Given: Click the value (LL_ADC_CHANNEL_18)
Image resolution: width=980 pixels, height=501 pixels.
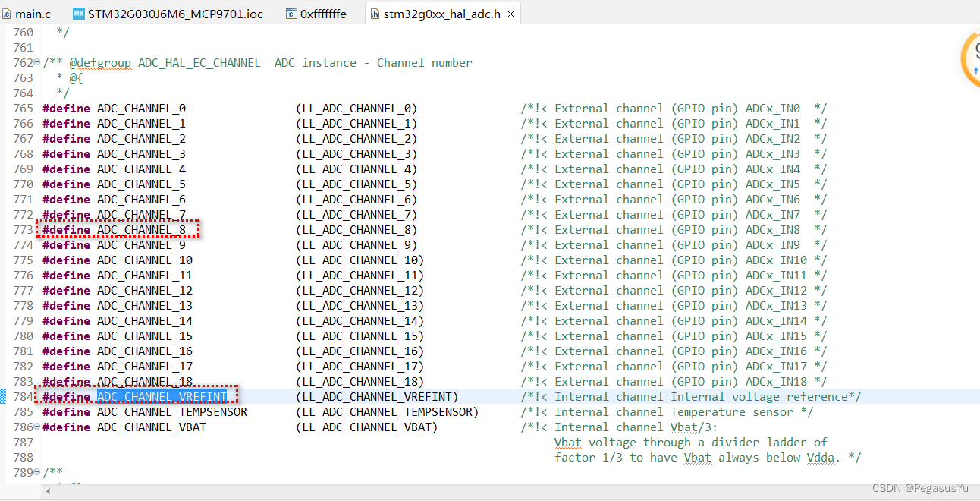Looking at the screenshot, I should tap(360, 381).
